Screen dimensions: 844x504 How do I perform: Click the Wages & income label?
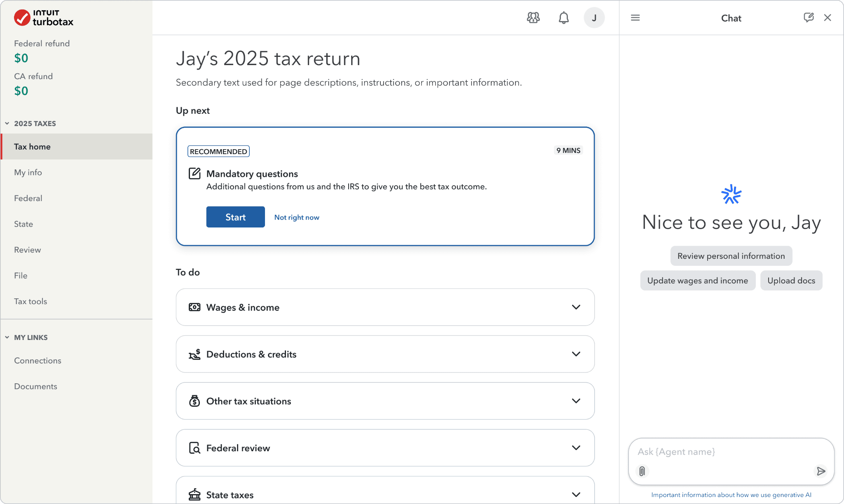click(x=243, y=307)
